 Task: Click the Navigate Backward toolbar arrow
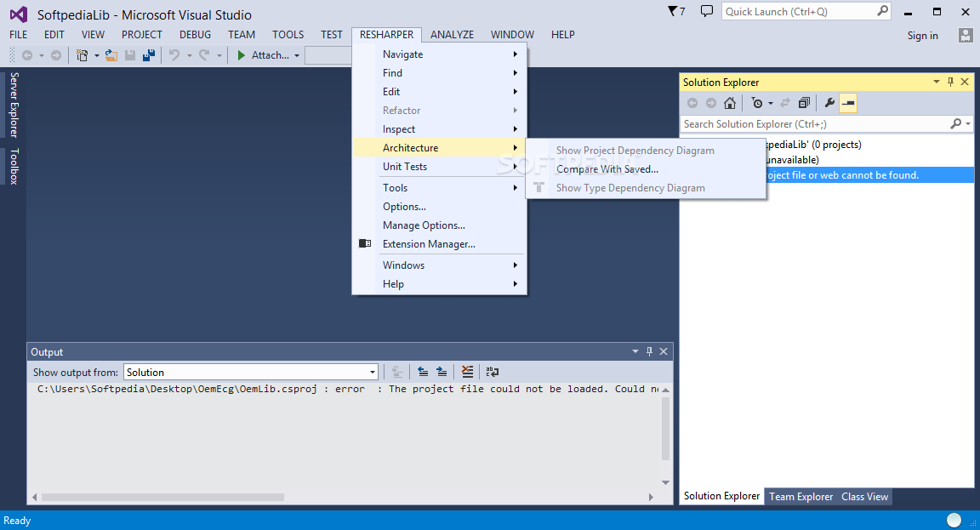(27, 55)
